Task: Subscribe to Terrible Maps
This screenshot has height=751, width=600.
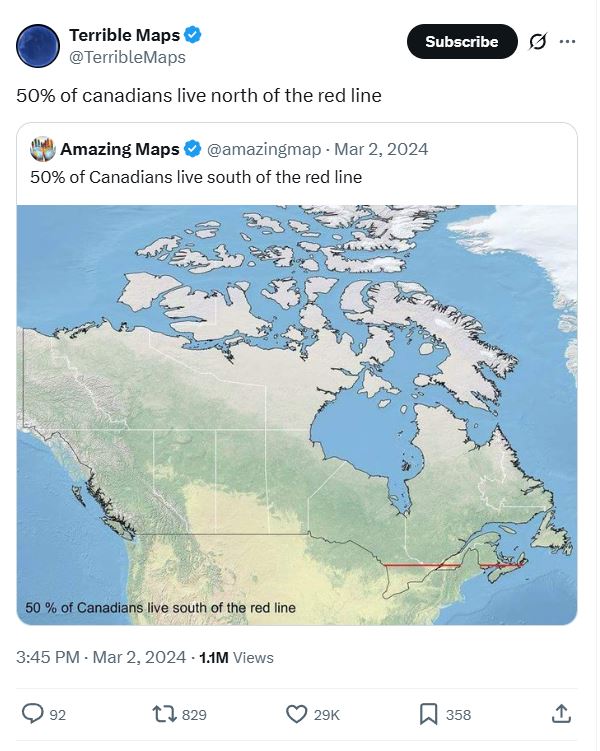Action: (462, 42)
